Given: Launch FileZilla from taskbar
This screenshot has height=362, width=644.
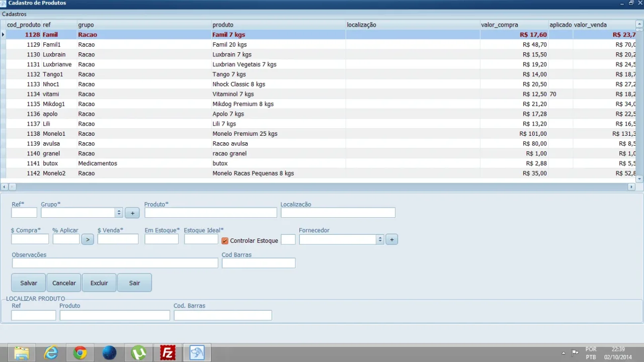Looking at the screenshot, I should tap(168, 353).
